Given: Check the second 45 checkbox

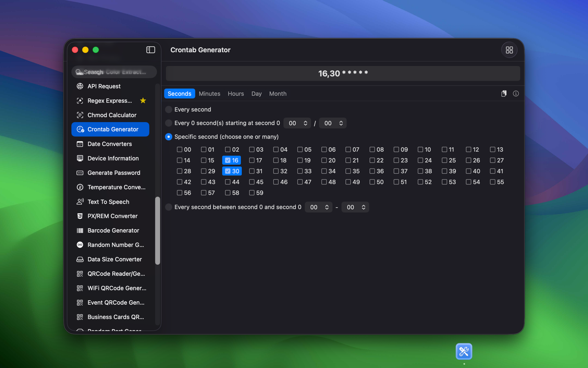Looking at the screenshot, I should click(252, 182).
